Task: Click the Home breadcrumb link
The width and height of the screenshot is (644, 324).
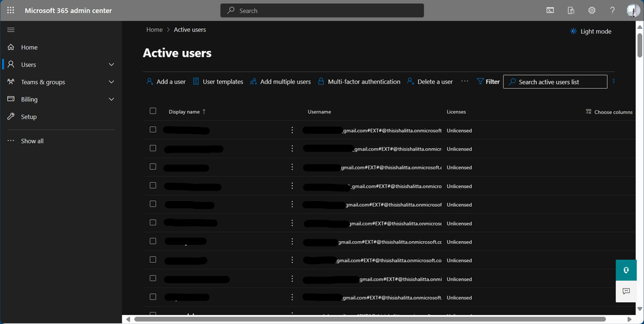Action: 155,30
